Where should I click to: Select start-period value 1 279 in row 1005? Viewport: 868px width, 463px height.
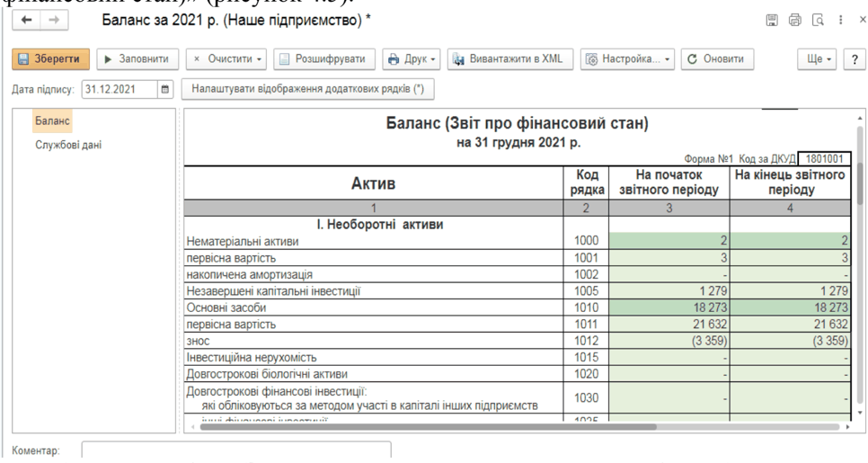click(669, 290)
